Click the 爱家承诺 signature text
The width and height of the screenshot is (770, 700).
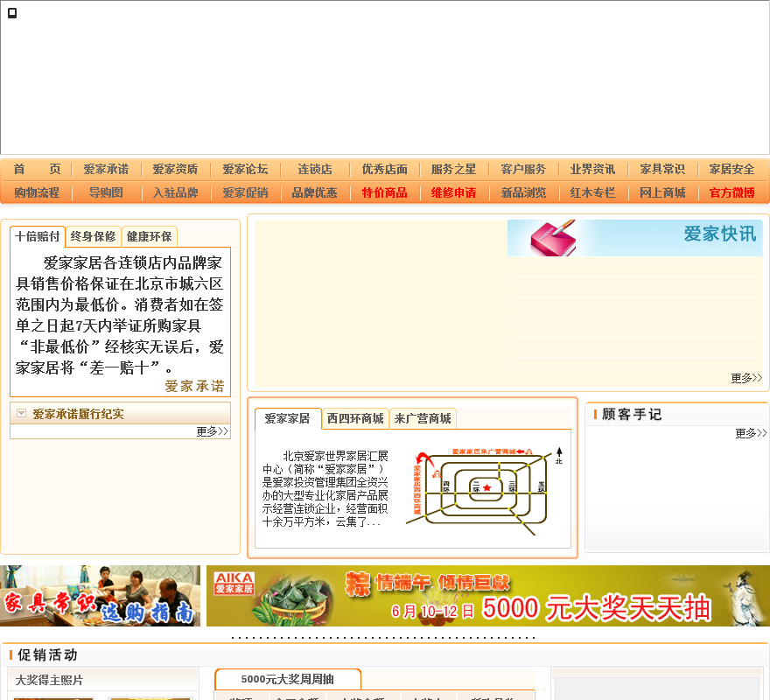194,386
